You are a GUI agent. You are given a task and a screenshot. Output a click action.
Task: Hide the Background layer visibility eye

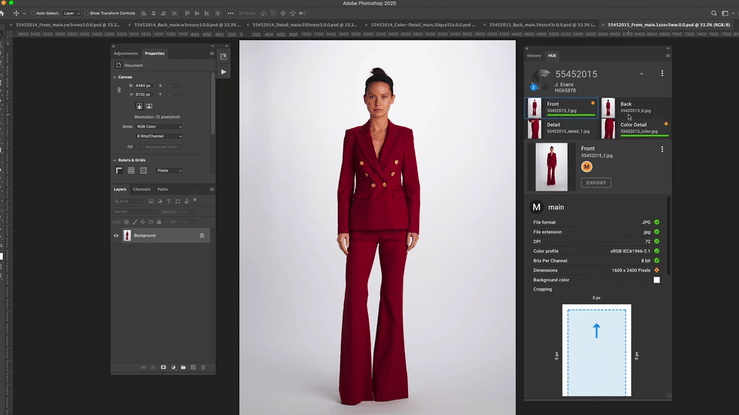click(117, 235)
